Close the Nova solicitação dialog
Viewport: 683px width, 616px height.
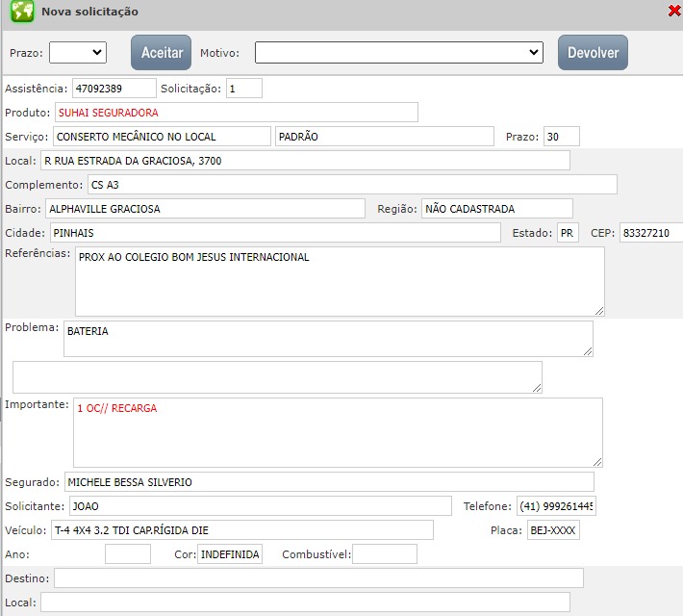673,12
